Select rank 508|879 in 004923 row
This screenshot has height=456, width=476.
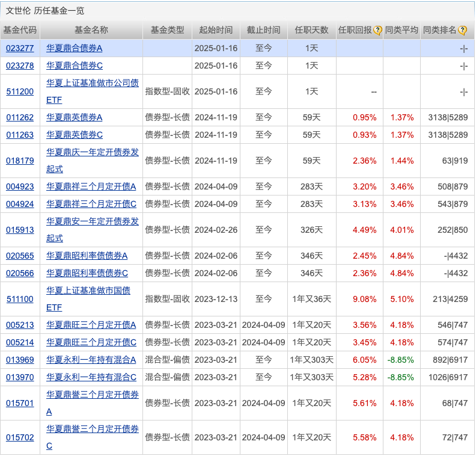tap(453, 186)
